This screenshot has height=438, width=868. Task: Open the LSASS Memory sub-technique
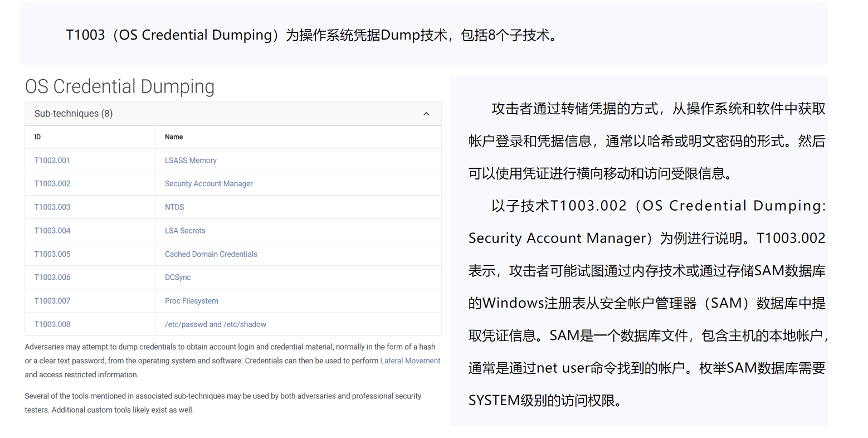tap(191, 160)
